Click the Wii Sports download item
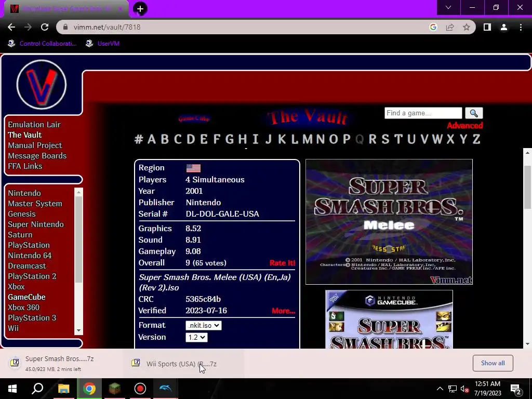This screenshot has width=532, height=399. tap(183, 363)
